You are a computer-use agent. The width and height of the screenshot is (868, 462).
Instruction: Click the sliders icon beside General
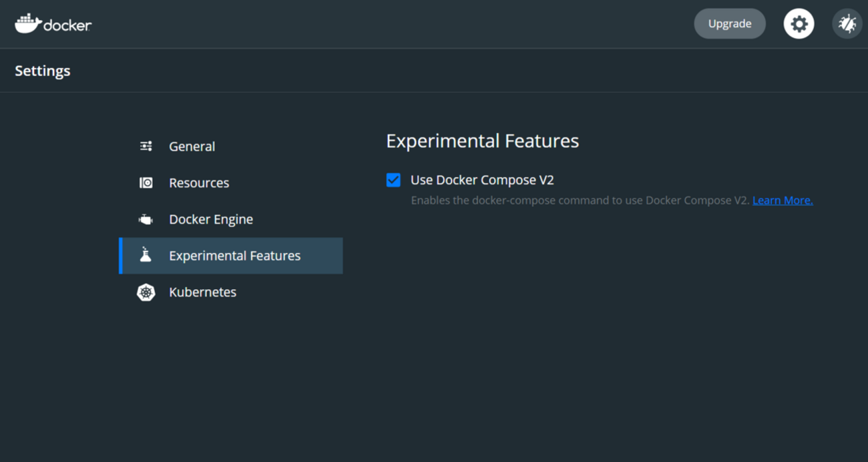pos(146,146)
